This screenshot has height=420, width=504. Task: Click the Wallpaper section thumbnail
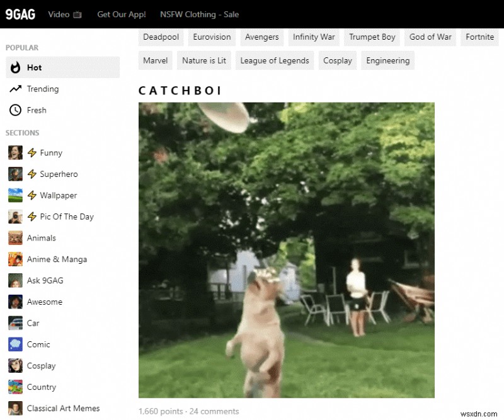15,195
